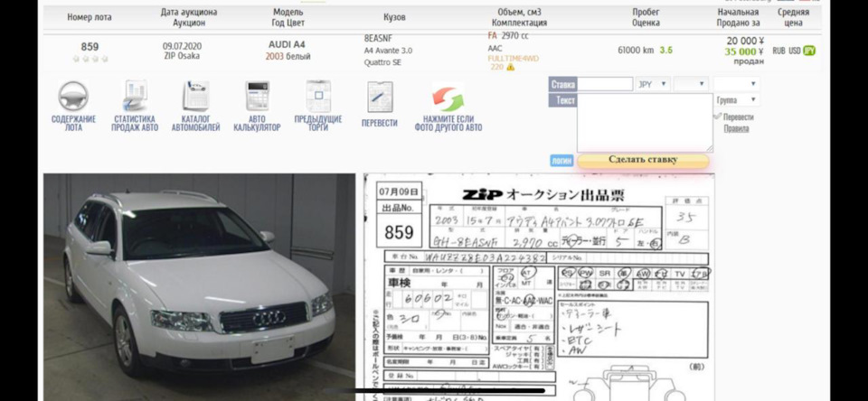Click the Номер лота column header
This screenshot has height=401, width=868.
[x=90, y=17]
